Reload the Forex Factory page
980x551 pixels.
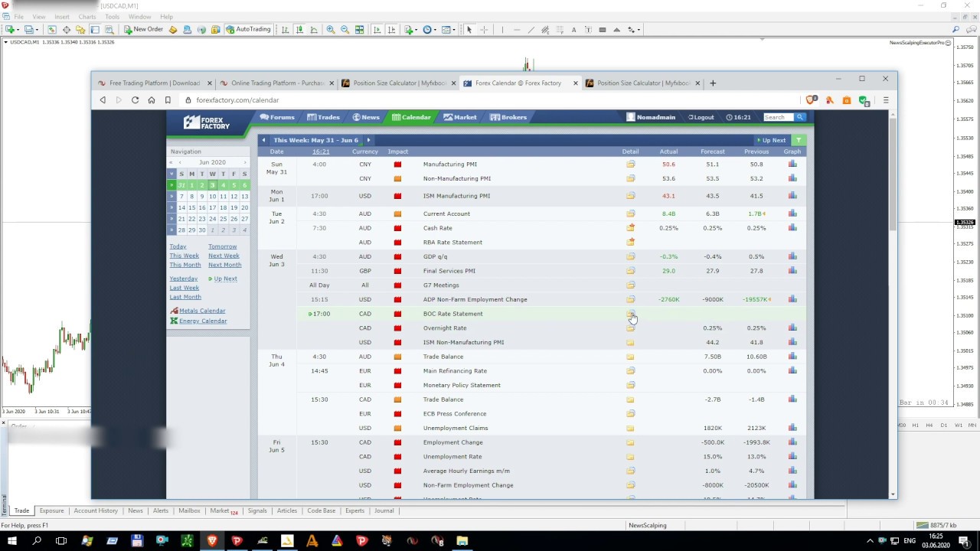135,100
